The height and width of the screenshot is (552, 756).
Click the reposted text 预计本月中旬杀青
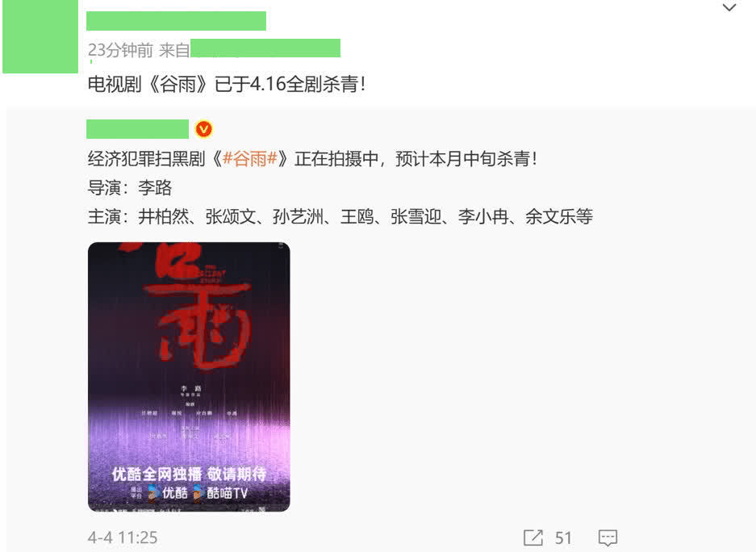click(x=466, y=159)
